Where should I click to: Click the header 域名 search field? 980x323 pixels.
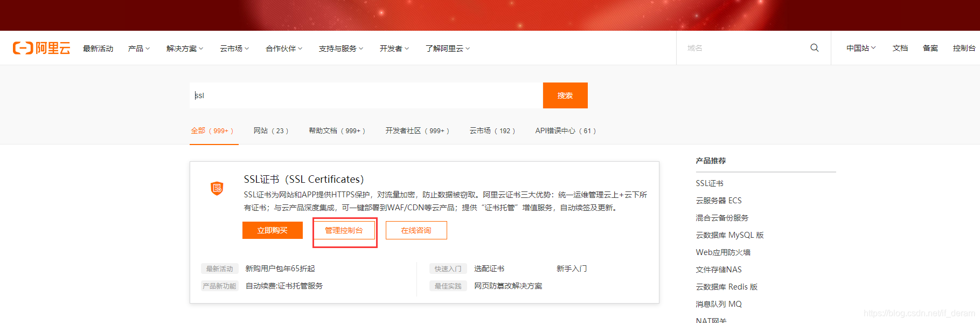(743, 48)
